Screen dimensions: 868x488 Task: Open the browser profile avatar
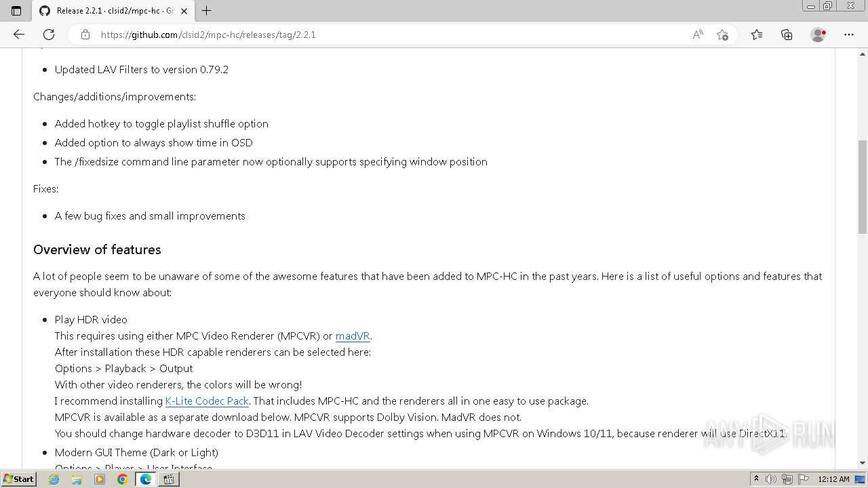[818, 35]
